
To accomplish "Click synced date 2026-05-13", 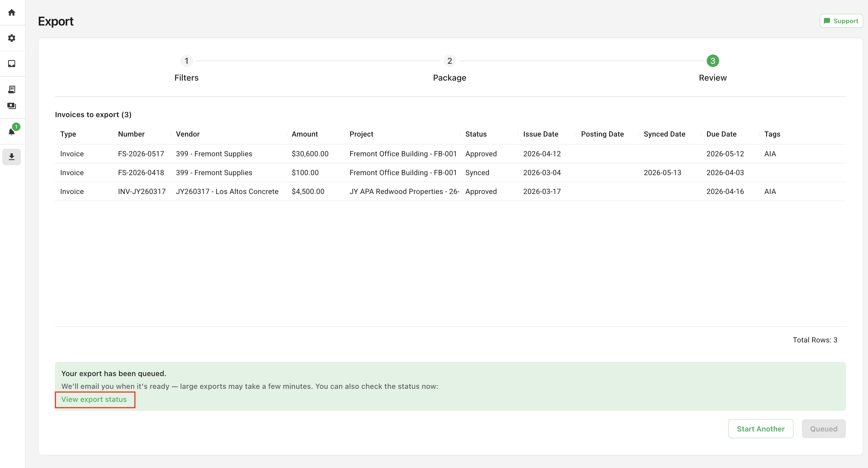I will (x=662, y=173).
